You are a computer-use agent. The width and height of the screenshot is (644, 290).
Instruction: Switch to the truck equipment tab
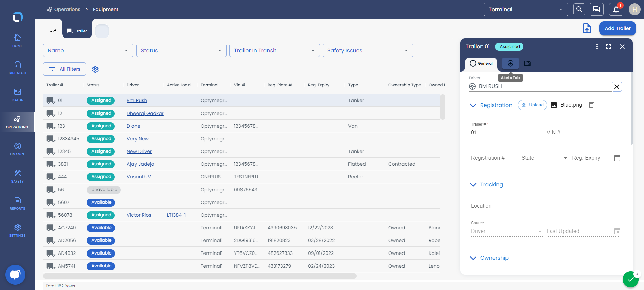(53, 31)
